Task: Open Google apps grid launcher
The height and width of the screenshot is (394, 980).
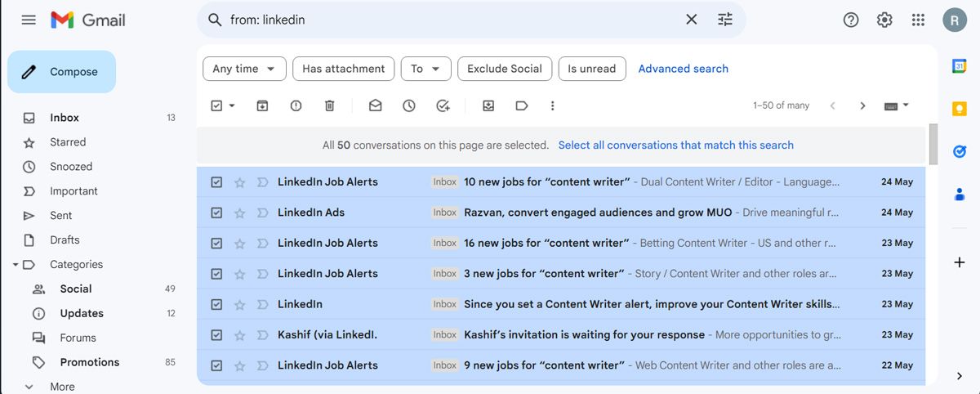Action: (x=918, y=20)
